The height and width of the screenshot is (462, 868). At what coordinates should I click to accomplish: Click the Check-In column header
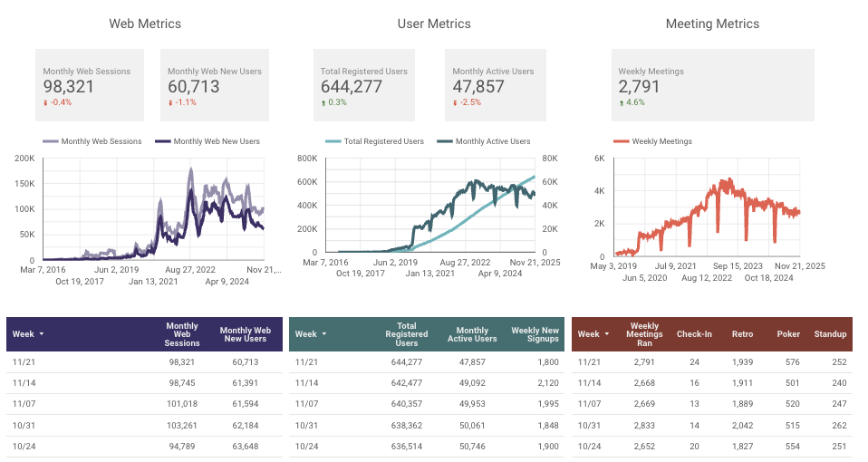point(694,334)
